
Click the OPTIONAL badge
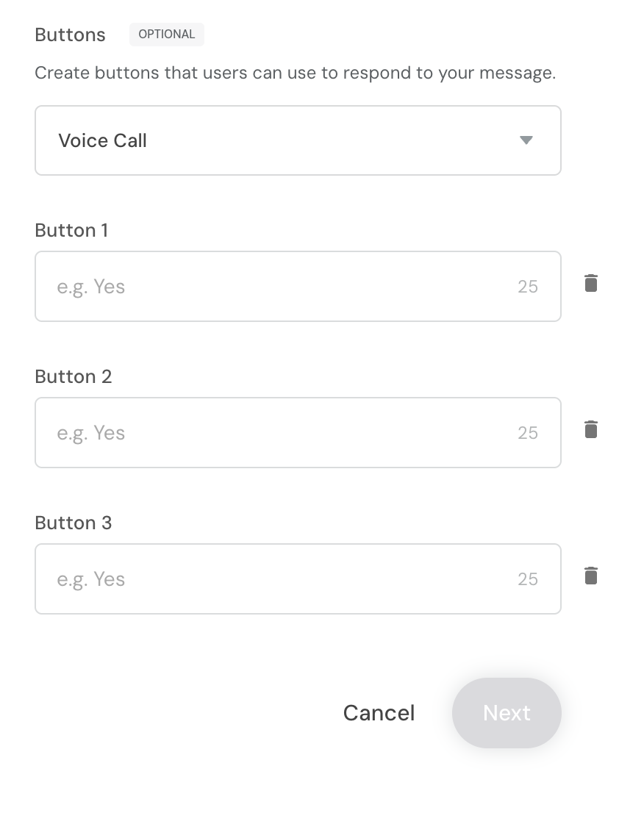point(166,35)
